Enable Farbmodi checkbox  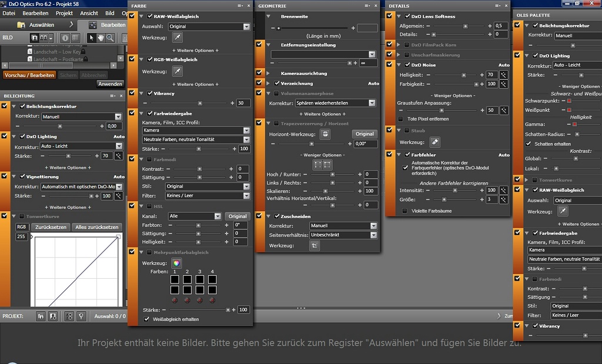(150, 159)
